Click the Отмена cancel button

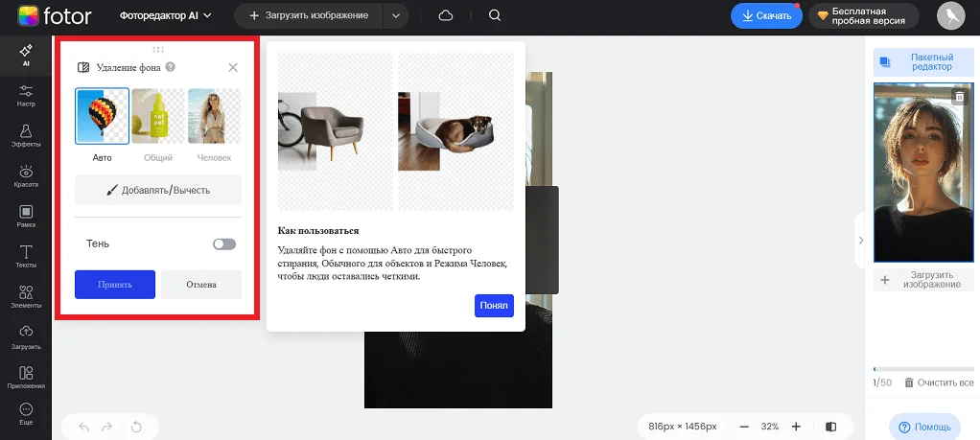pyautogui.click(x=201, y=285)
